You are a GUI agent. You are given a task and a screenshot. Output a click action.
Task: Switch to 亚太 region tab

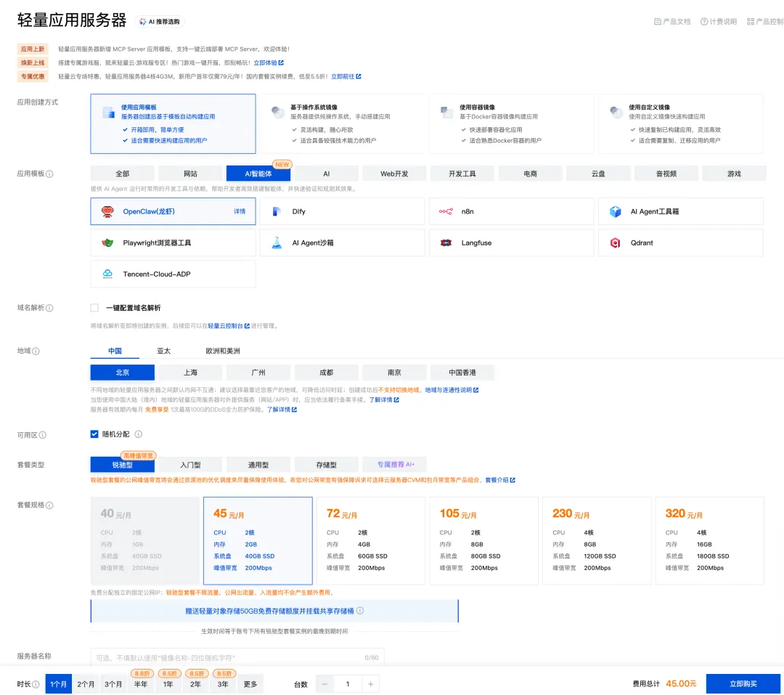point(164,351)
